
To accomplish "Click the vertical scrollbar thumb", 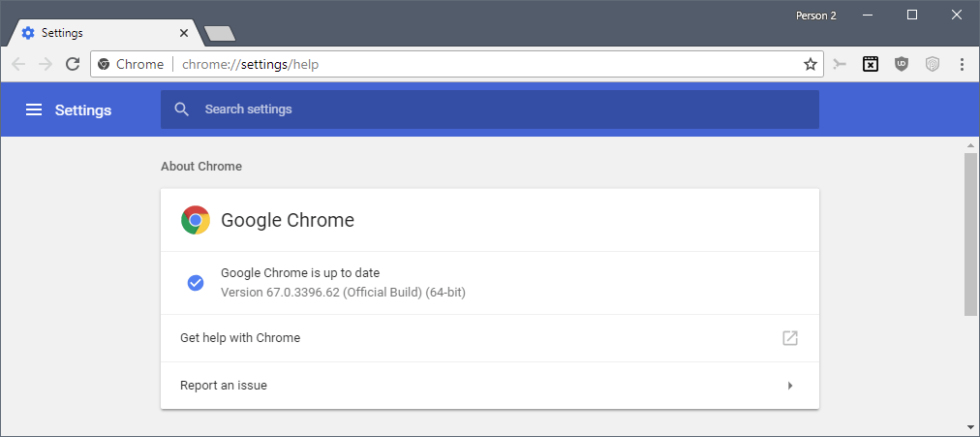I will [x=970, y=234].
